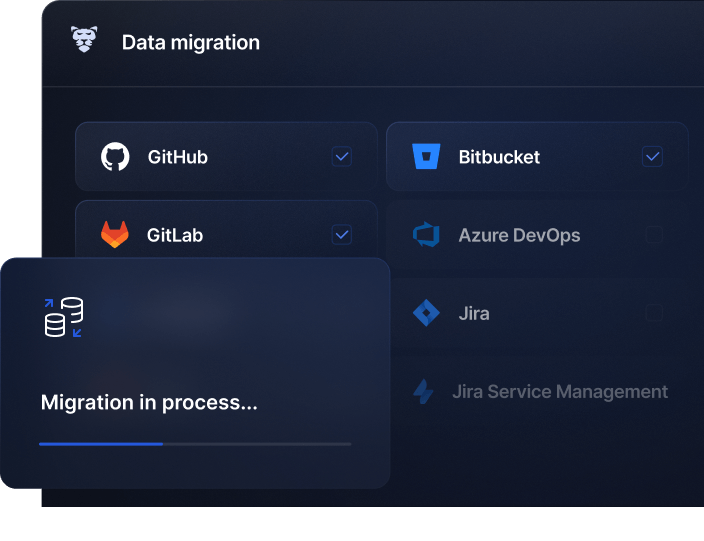The image size is (704, 541).
Task: Enable the Azure DevOps checkbox
Action: click(x=653, y=235)
